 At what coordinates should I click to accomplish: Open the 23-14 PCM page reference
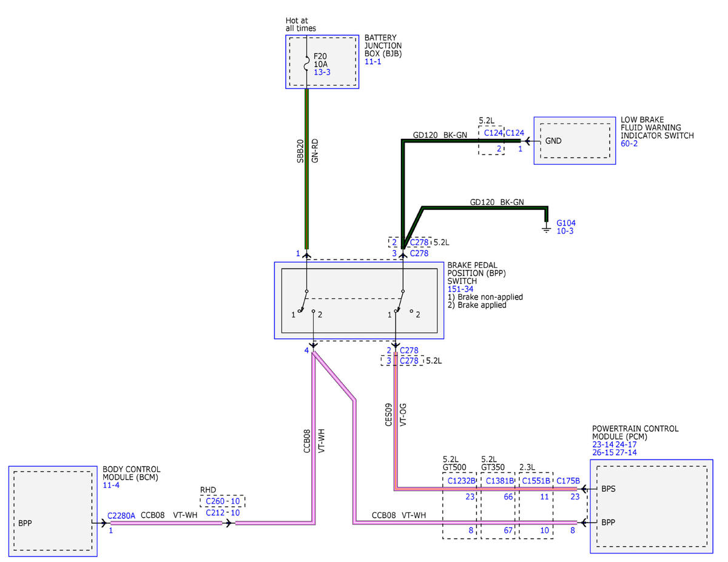point(602,444)
